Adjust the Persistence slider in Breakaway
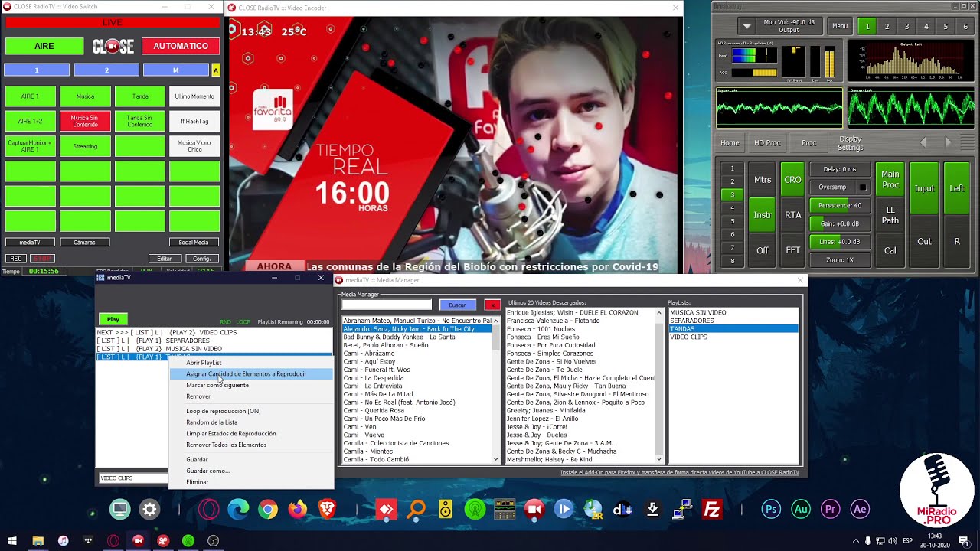This screenshot has width=980, height=551. click(x=839, y=205)
